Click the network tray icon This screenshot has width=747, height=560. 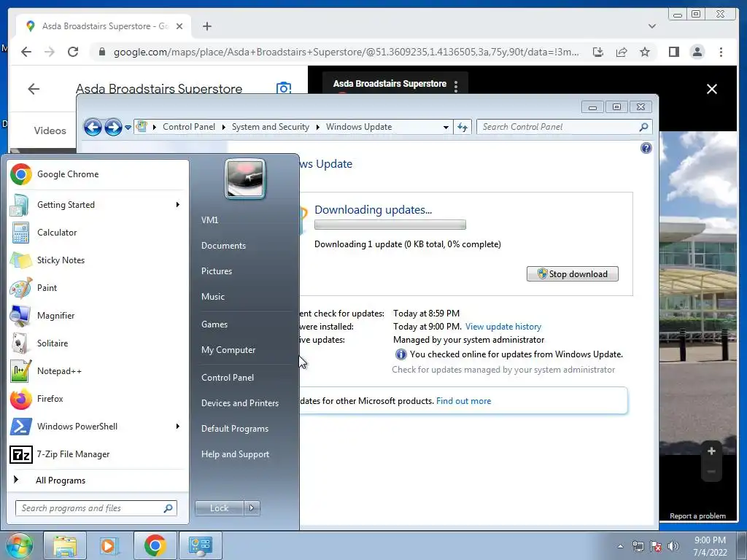pyautogui.click(x=638, y=546)
